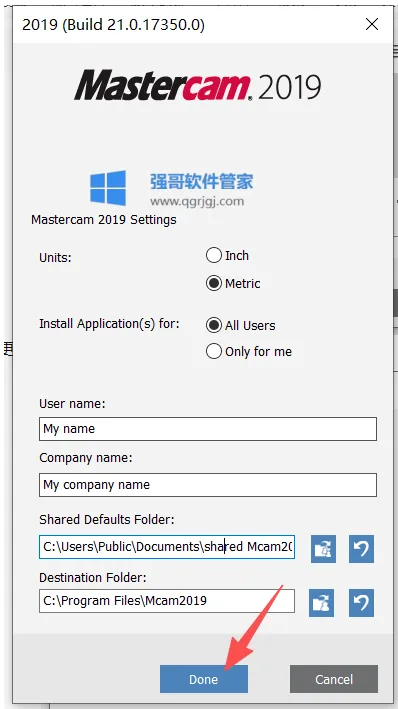The image size is (398, 709).
Task: Close the Mastercam 2019 settings dialog
Action: click(x=372, y=24)
